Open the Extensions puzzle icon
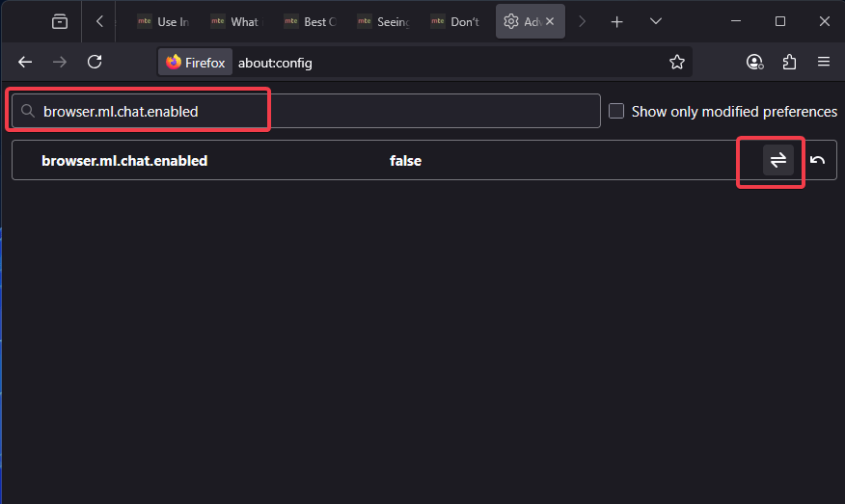 click(789, 62)
